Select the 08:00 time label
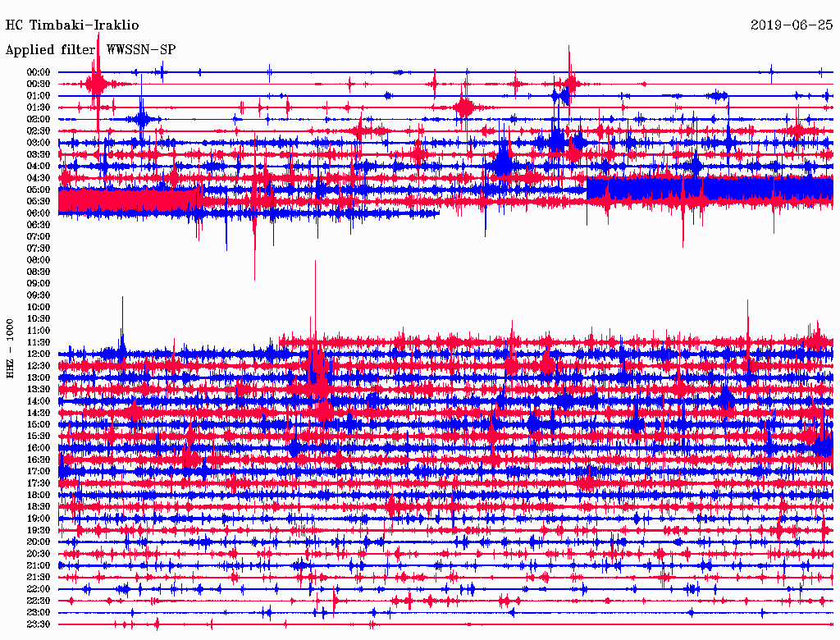840x640 pixels. 39,260
